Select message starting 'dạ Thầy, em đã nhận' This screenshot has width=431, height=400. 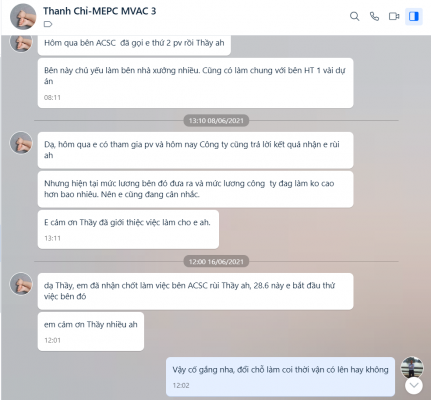(x=195, y=291)
